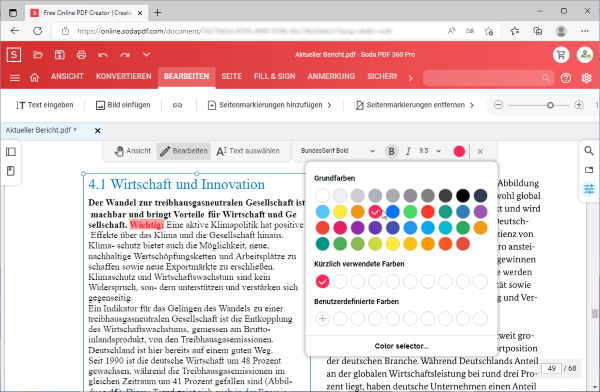Pick the white base color swatch

[x=323, y=196]
